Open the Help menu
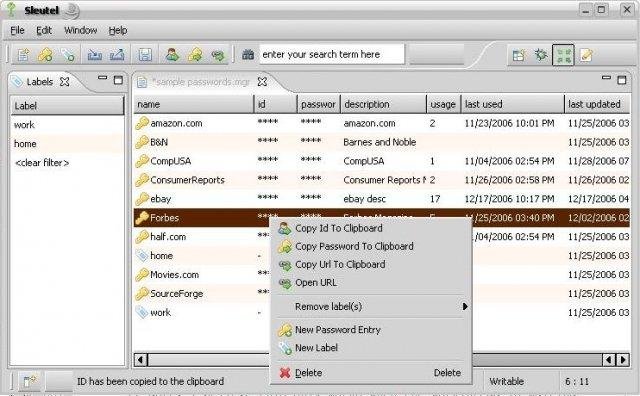The image size is (640, 396). click(x=118, y=30)
